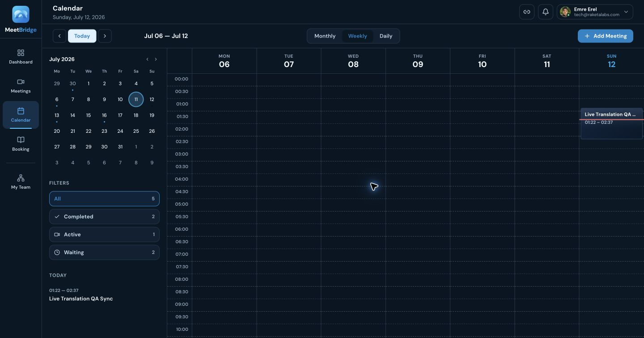
Task: Click Emre Erel's profile avatar
Action: point(565,12)
